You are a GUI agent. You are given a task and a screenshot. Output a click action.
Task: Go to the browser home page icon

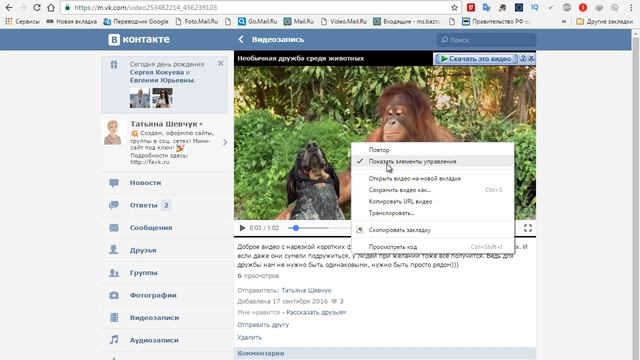(x=51, y=7)
